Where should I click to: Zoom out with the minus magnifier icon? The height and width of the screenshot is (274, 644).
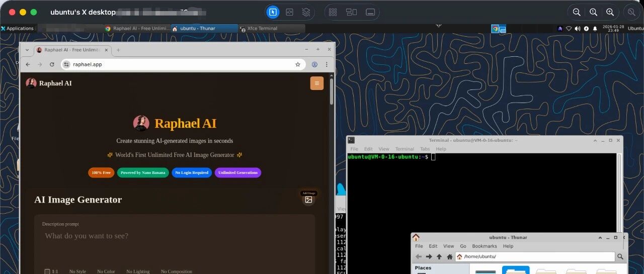577,12
